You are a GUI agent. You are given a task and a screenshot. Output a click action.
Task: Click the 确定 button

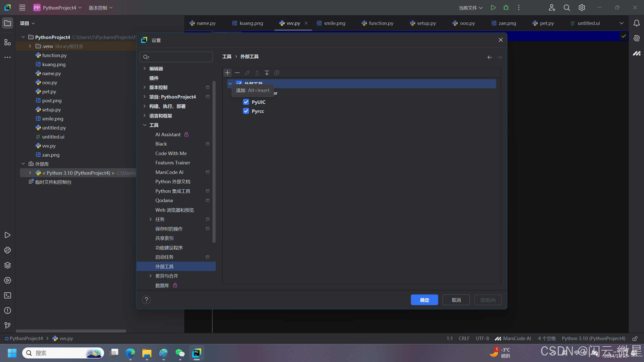424,300
